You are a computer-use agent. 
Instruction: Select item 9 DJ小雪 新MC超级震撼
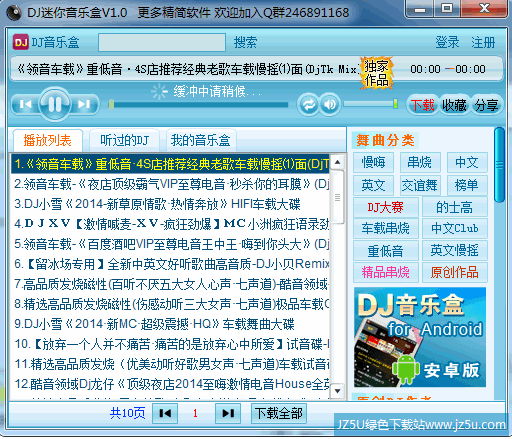tap(170, 324)
